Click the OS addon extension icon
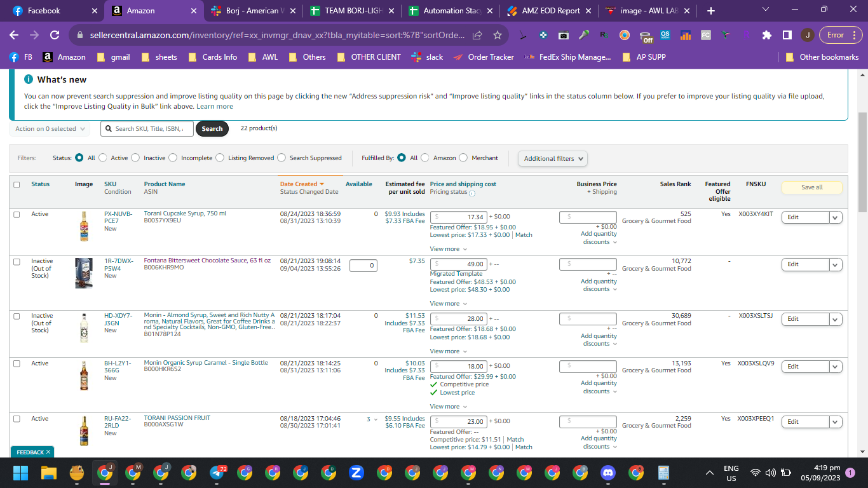The width and height of the screenshot is (868, 488). point(665,35)
